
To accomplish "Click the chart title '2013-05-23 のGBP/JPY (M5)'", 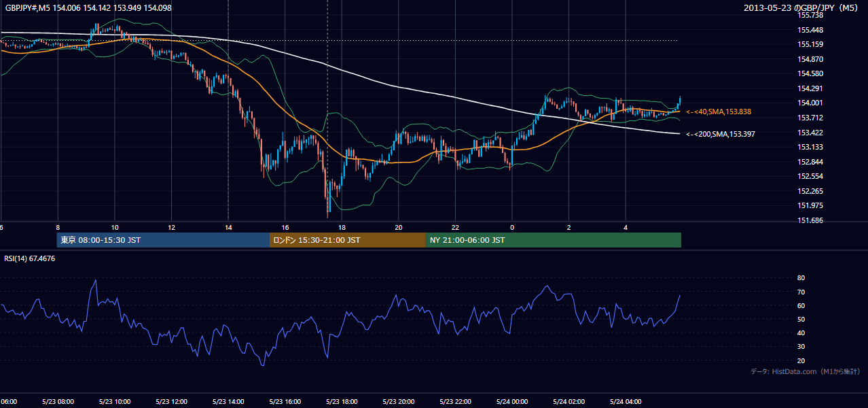I will point(801,7).
